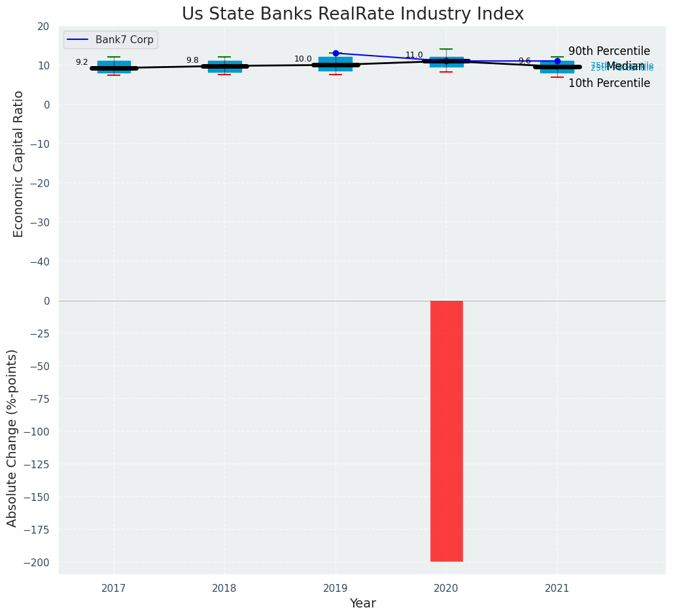Click the green upper whisker cap at 2020
The width and height of the screenshot is (673, 616).
click(x=447, y=49)
